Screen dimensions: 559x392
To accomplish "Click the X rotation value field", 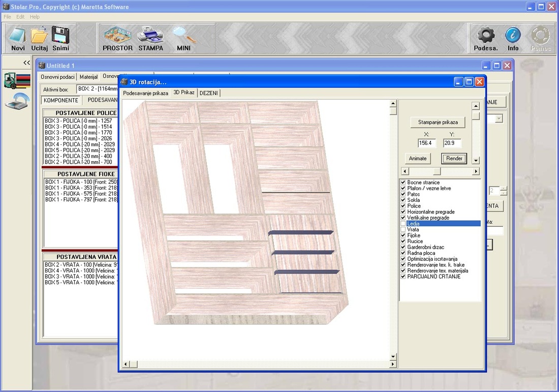I will pyautogui.click(x=426, y=143).
